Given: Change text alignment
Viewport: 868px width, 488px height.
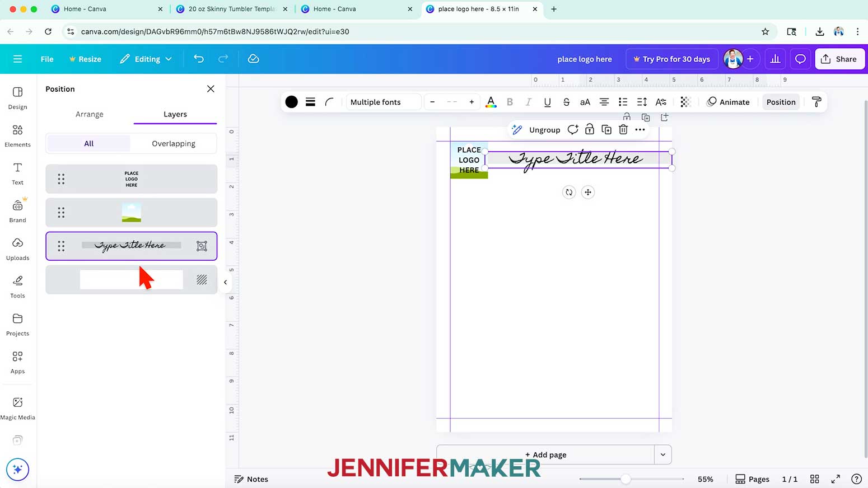Looking at the screenshot, I should (604, 102).
